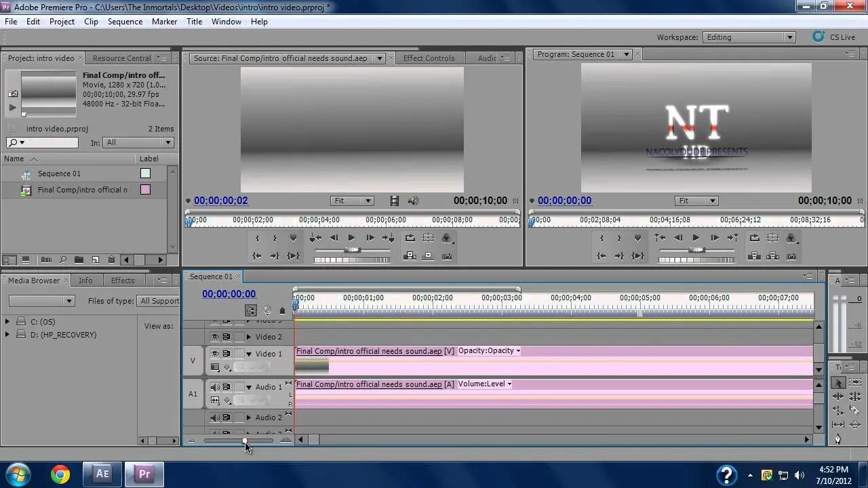Viewport: 868px width, 488px height.
Task: Expand the Video 2 track
Action: tap(249, 337)
